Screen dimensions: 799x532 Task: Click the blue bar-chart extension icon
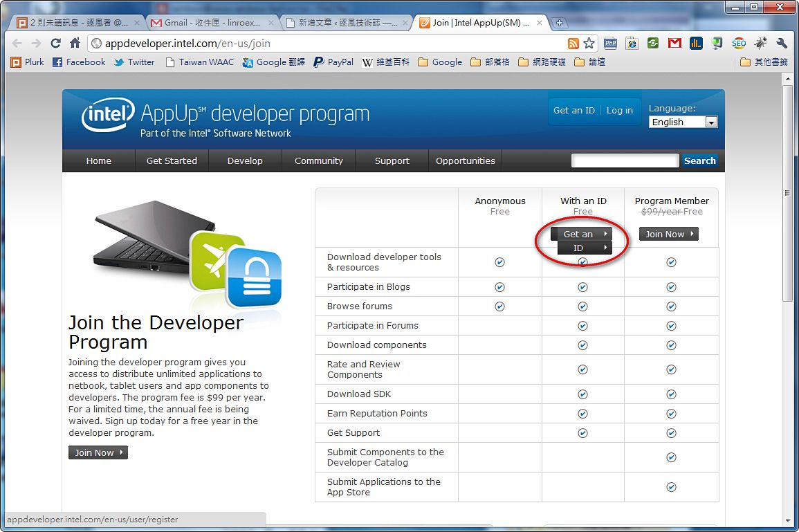tap(696, 44)
